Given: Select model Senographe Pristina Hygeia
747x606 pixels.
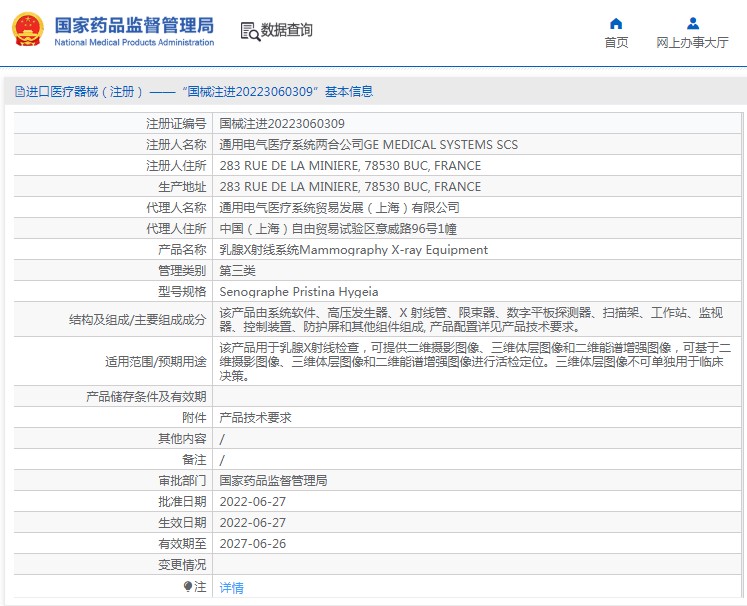Looking at the screenshot, I should (x=299, y=292).
